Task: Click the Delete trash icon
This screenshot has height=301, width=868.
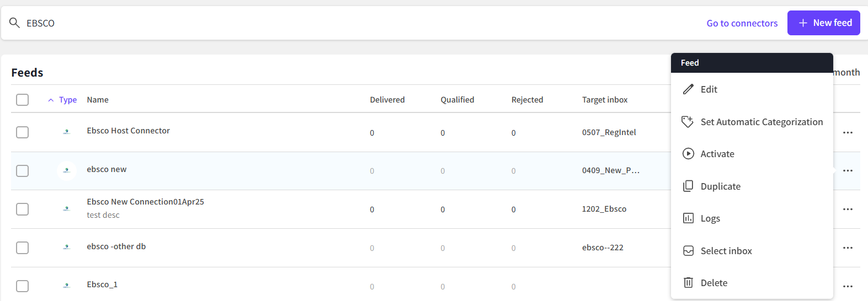Action: point(688,283)
